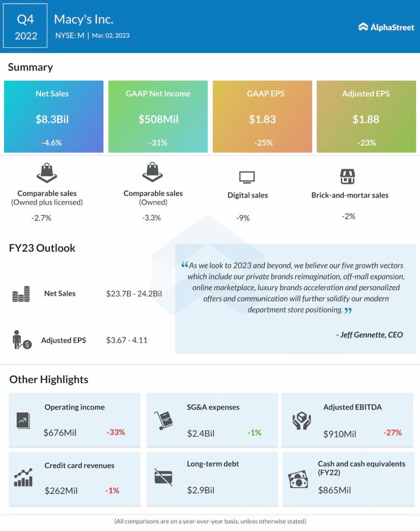The width and height of the screenshot is (420, 531).
Task: Click the AlphaStreet brand name text
Action: (x=391, y=27)
